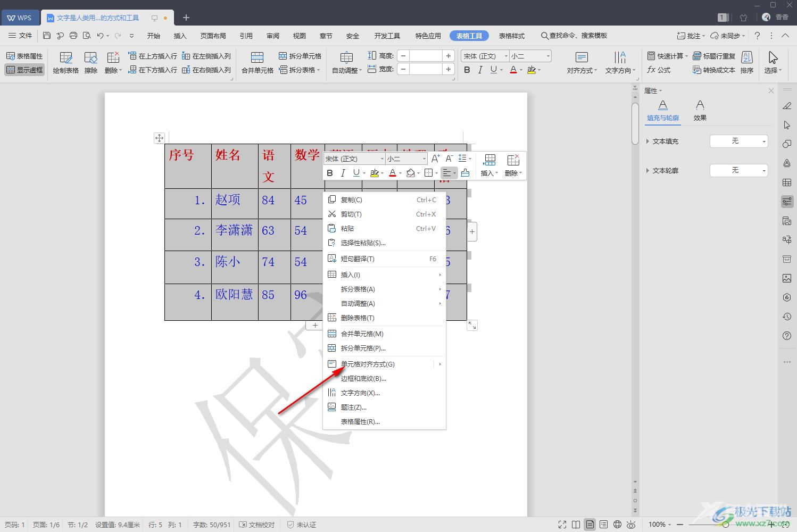Click the web layout globe icon in status bar

[x=617, y=525]
